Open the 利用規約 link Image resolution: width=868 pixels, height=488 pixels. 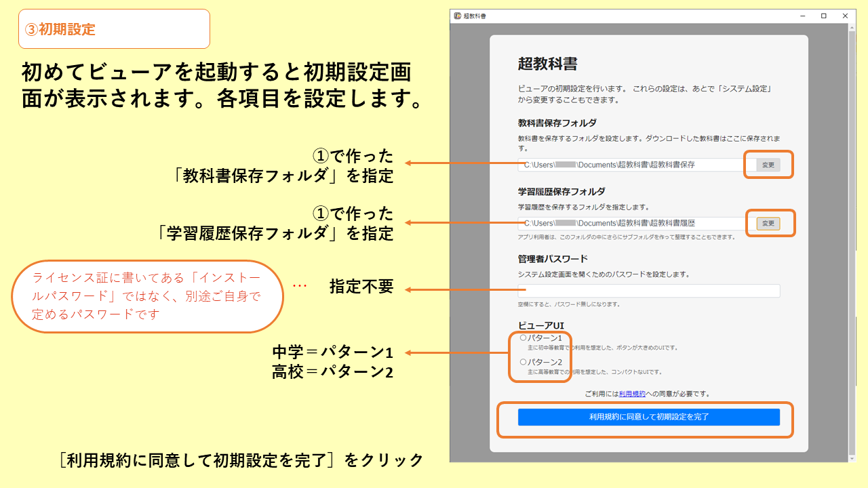click(632, 394)
